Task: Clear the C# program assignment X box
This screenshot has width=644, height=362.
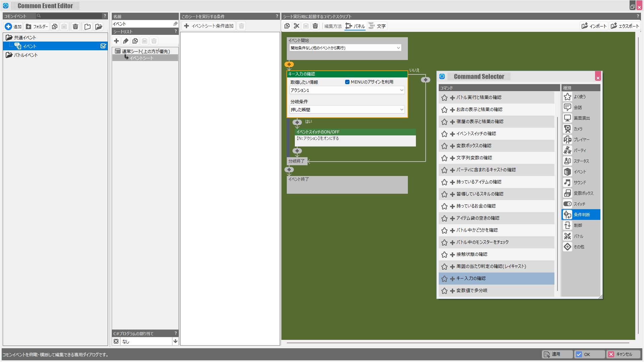Action: point(116,341)
